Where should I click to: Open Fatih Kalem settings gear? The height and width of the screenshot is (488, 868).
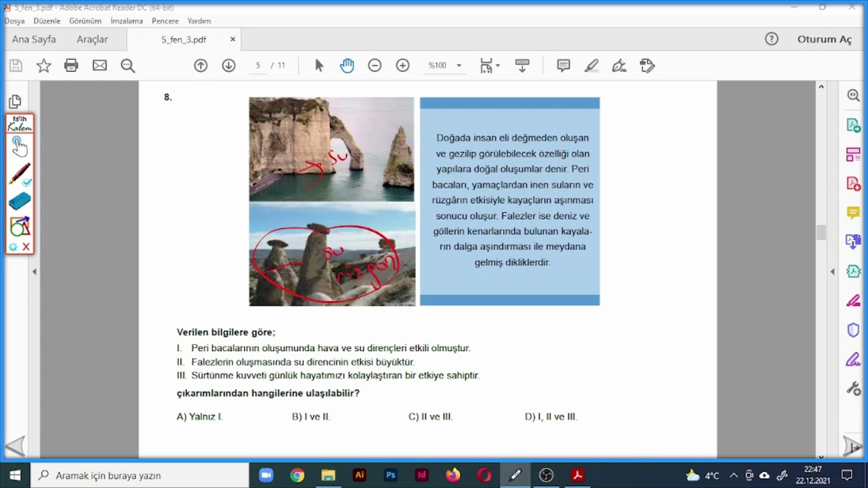tap(13, 247)
